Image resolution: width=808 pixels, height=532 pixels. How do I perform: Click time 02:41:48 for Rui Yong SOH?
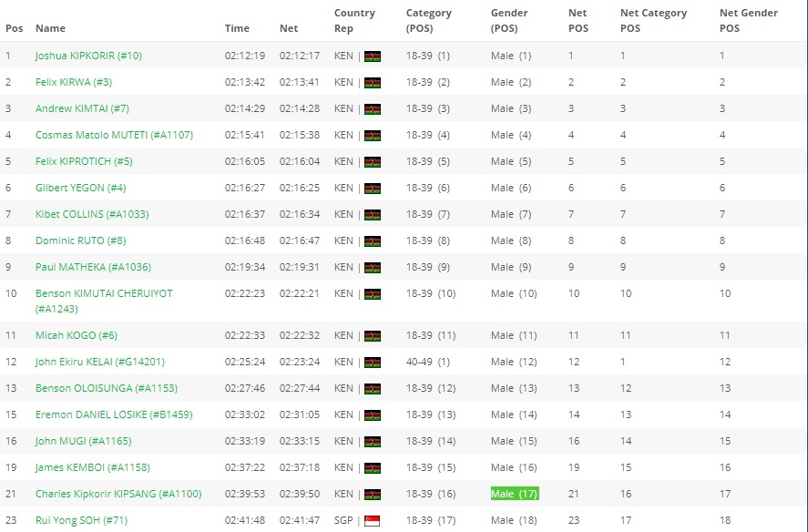pyautogui.click(x=245, y=520)
